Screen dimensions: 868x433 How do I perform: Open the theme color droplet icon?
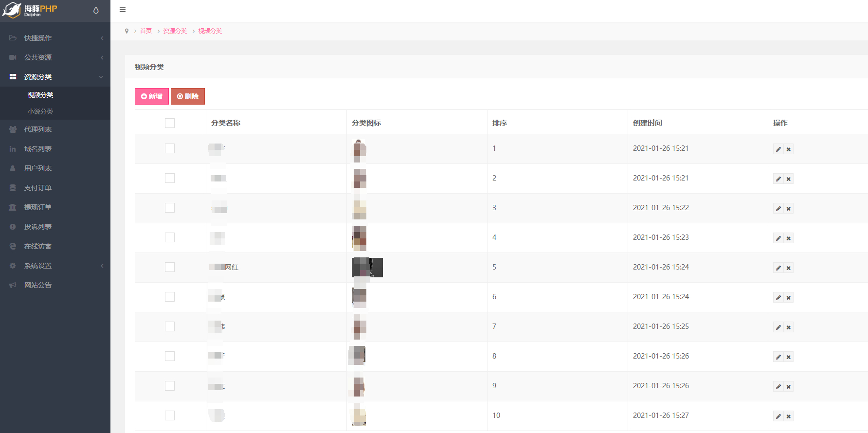[96, 10]
